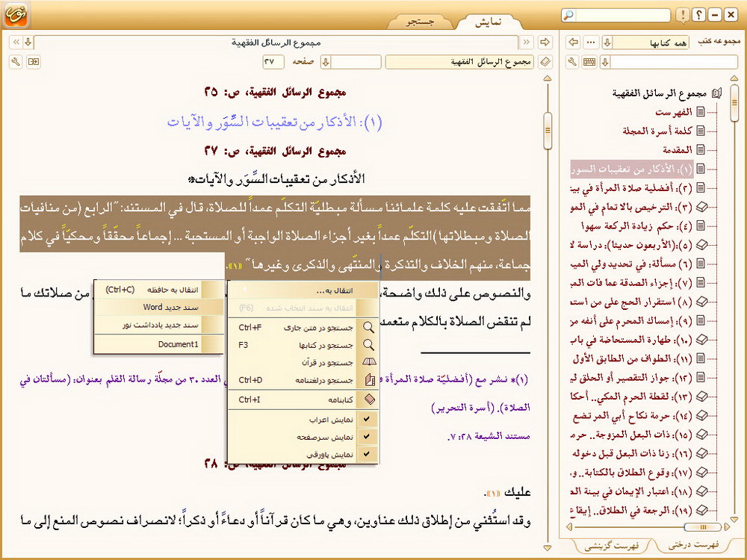
Task: Open the question mark help button
Action: point(698,15)
